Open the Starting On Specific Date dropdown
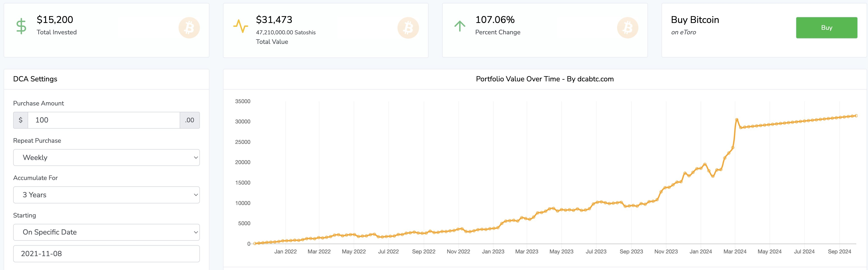The height and width of the screenshot is (270, 868). (x=106, y=232)
